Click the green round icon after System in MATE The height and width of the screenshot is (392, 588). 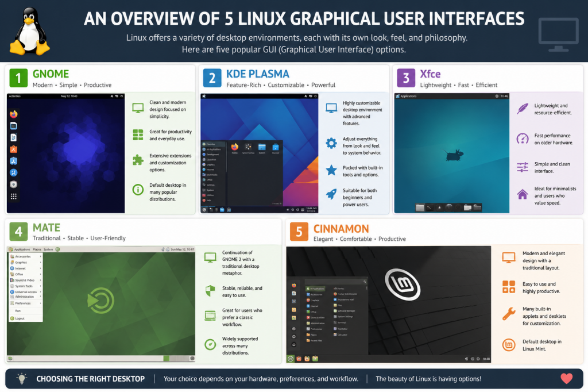click(x=58, y=249)
